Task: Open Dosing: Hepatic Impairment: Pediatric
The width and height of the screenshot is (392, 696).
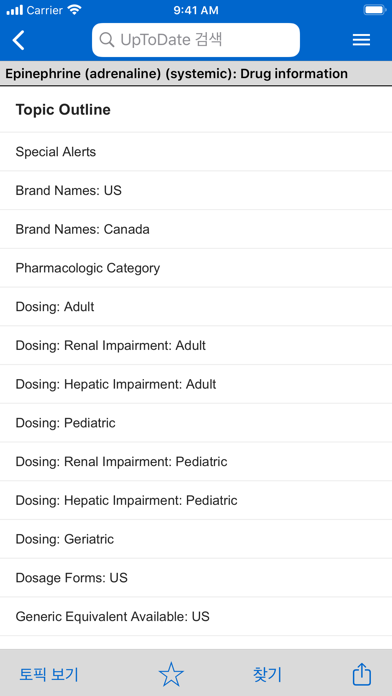Action: tap(196, 500)
